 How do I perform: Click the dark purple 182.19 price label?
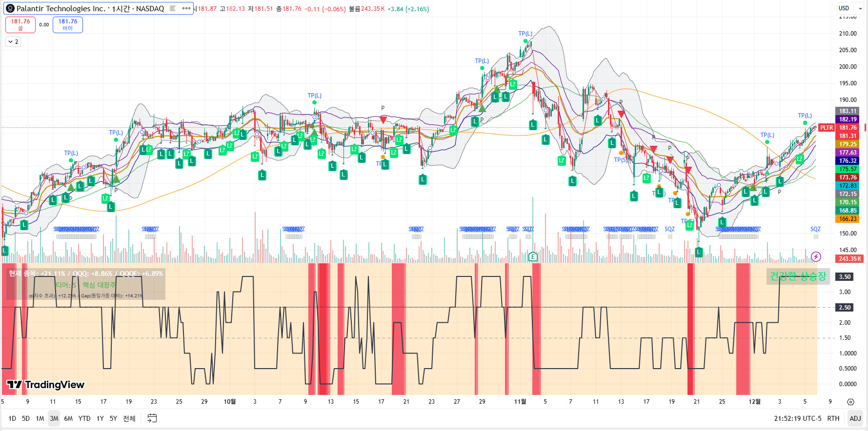pos(848,119)
